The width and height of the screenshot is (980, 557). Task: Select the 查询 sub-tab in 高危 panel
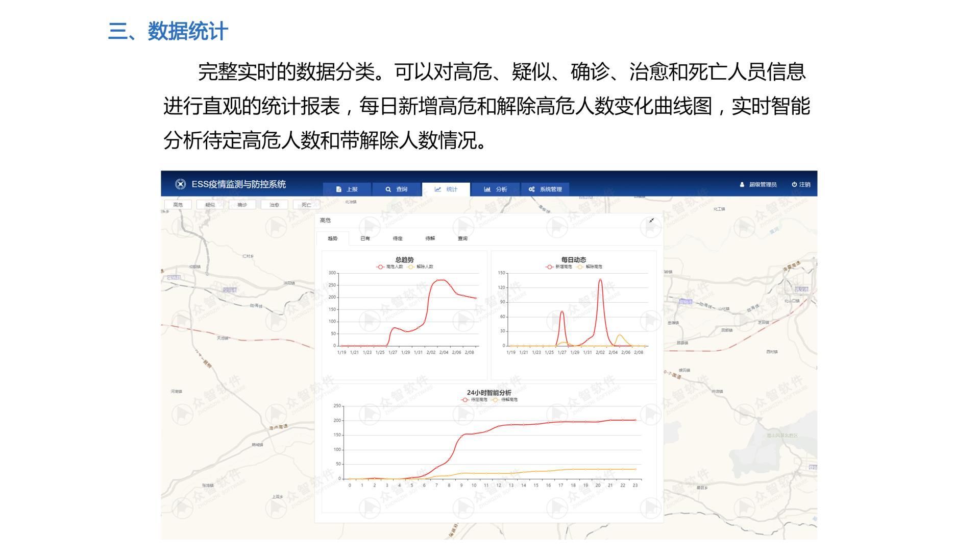pyautogui.click(x=462, y=238)
